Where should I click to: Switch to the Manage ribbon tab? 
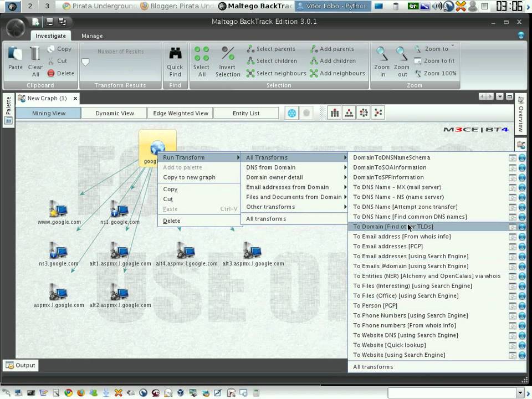pyautogui.click(x=92, y=36)
